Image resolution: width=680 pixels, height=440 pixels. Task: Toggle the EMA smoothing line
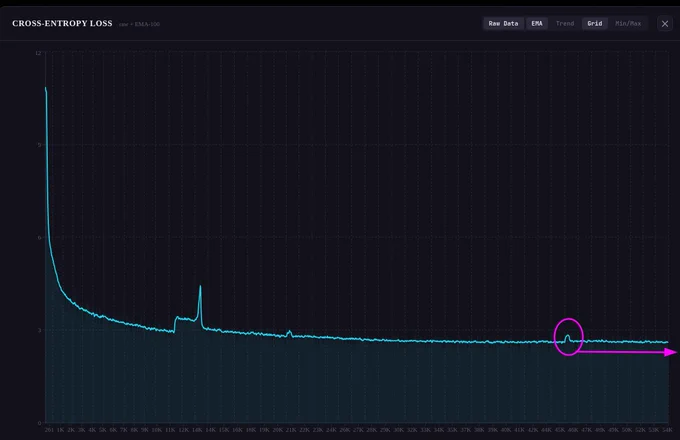[537, 23]
